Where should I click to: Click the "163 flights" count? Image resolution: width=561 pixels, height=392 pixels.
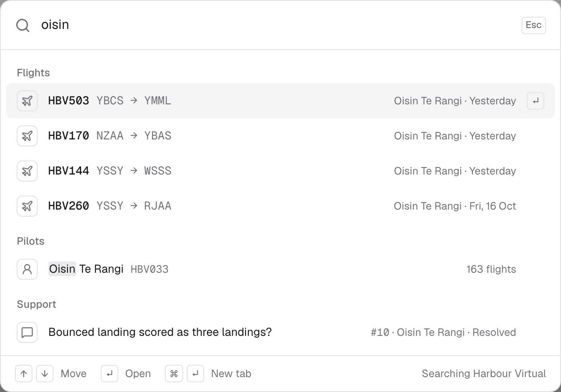[491, 269]
